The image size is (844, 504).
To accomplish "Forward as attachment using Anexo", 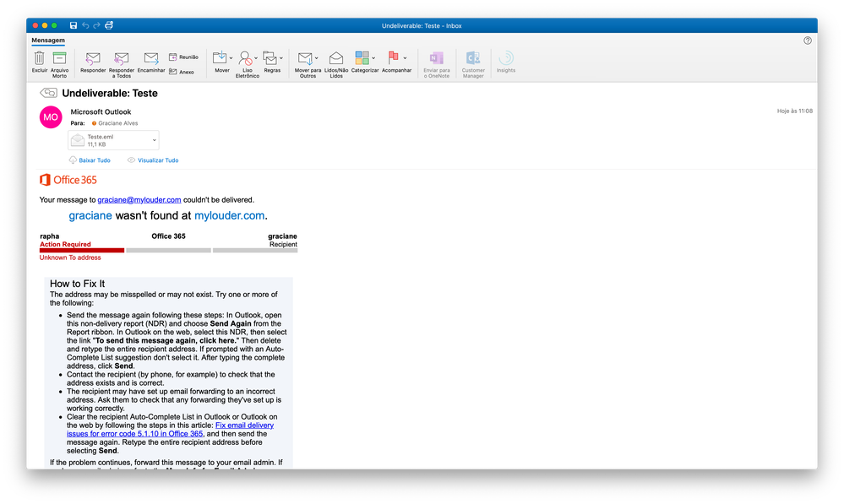I will [182, 72].
